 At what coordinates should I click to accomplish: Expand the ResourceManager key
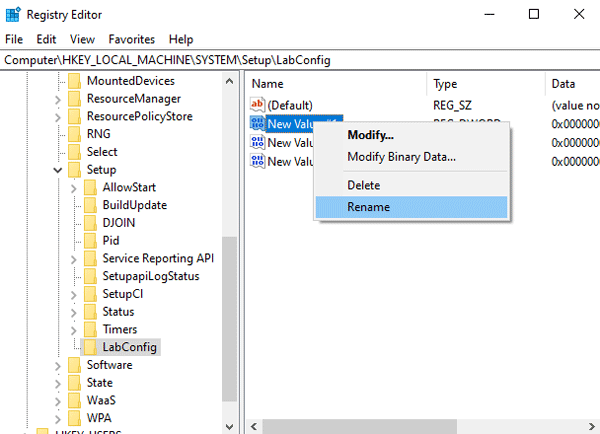(x=57, y=100)
